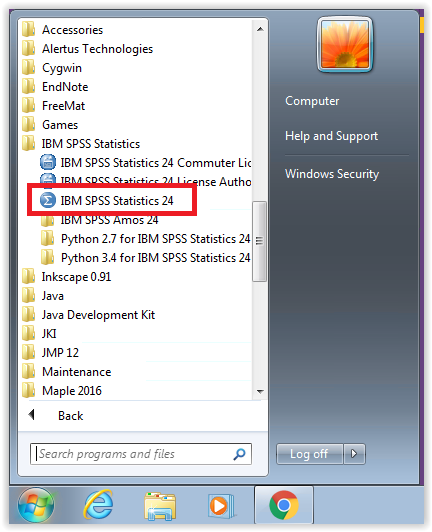432x532 pixels.
Task: Open IBM SPSS Statistics 24 Commuter License icon
Action: tap(48, 163)
